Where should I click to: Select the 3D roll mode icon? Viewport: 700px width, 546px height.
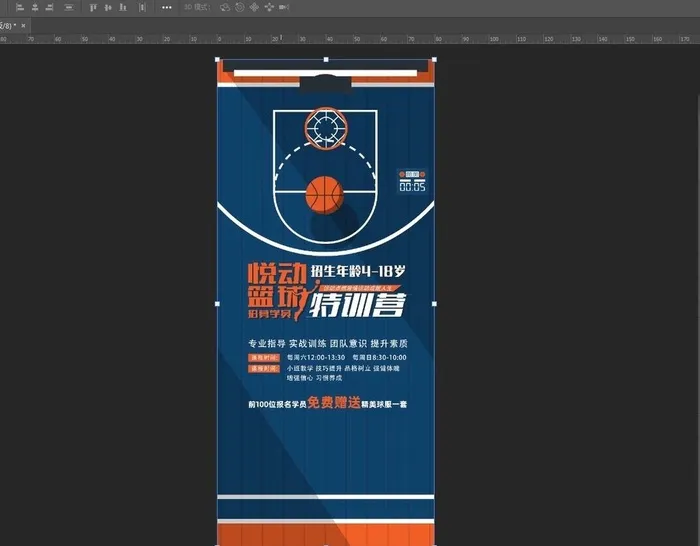239,7
